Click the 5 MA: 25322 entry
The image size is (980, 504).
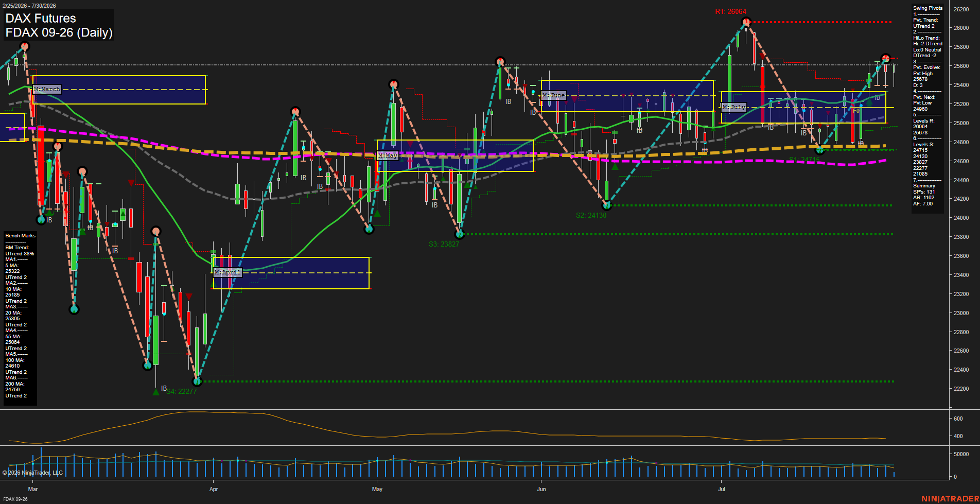(12, 268)
